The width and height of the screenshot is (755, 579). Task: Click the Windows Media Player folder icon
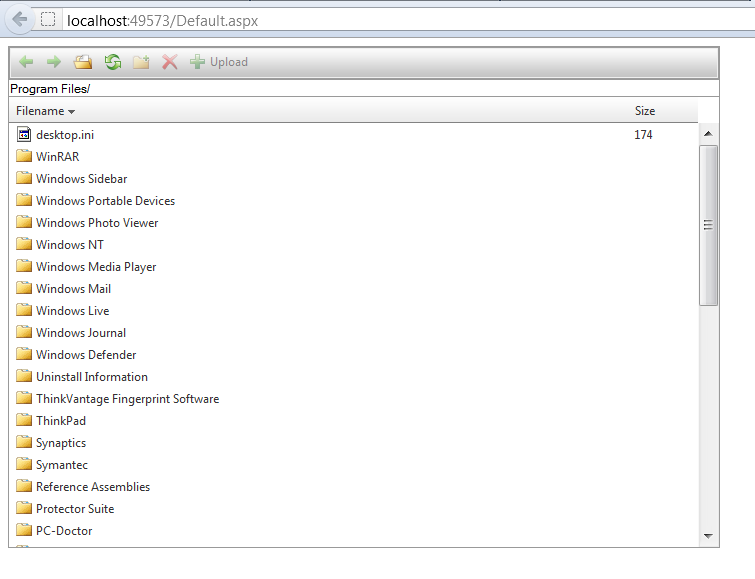[x=24, y=266]
